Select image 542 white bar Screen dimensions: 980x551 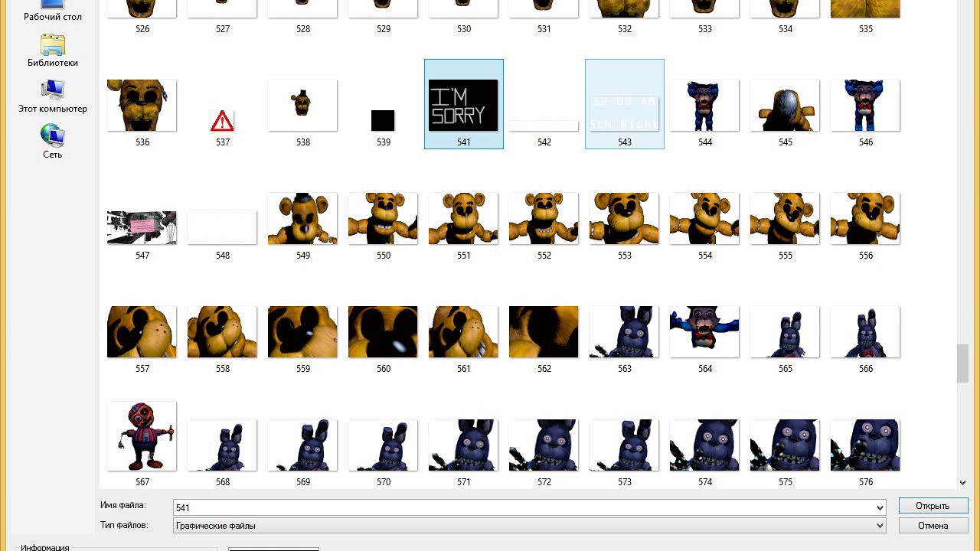coord(544,126)
